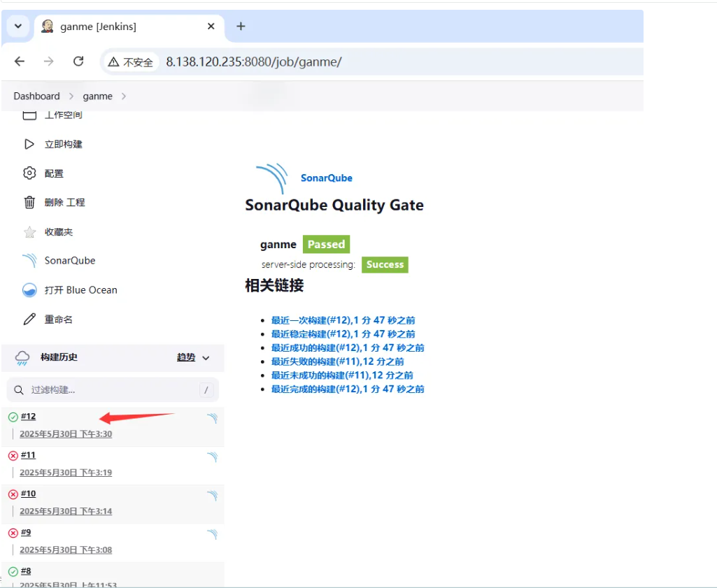The image size is (717, 588).
Task: Click build #9 failed status icon
Action: pos(13,533)
